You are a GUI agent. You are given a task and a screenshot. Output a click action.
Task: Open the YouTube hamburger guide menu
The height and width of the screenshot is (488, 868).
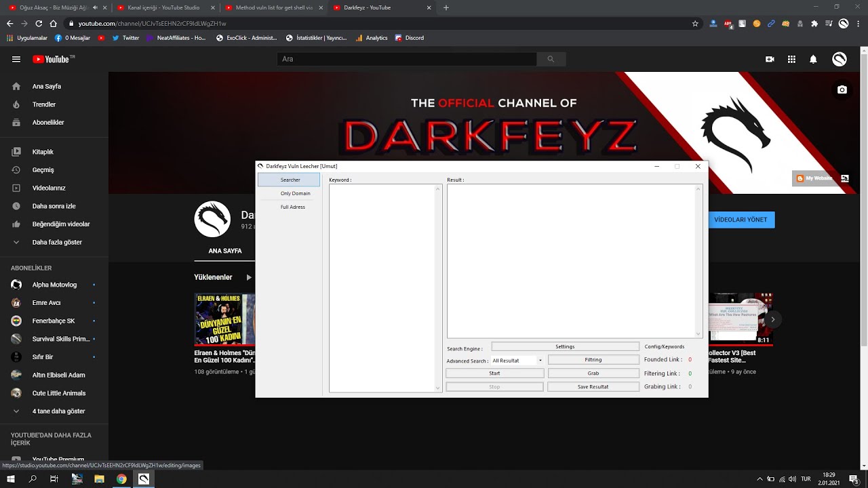pyautogui.click(x=16, y=59)
